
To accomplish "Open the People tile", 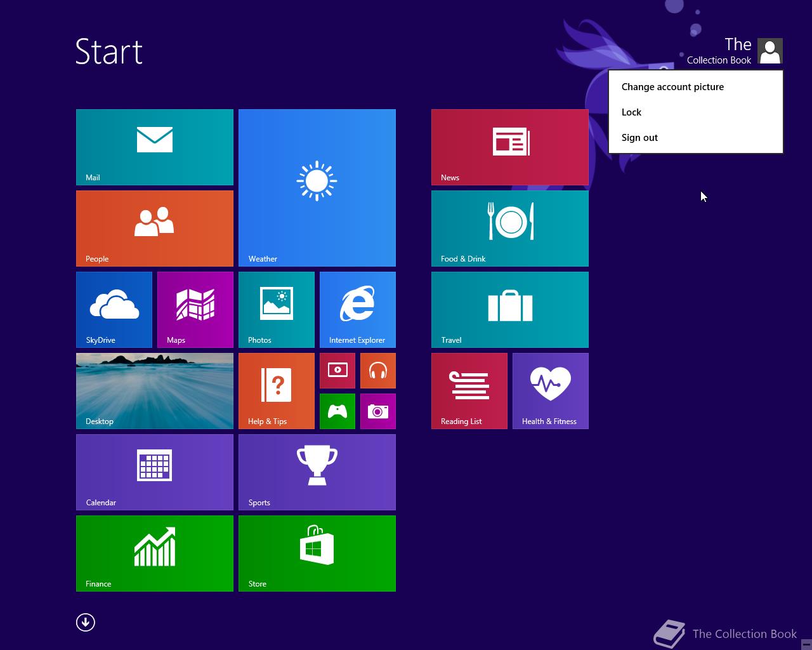I will pos(155,229).
